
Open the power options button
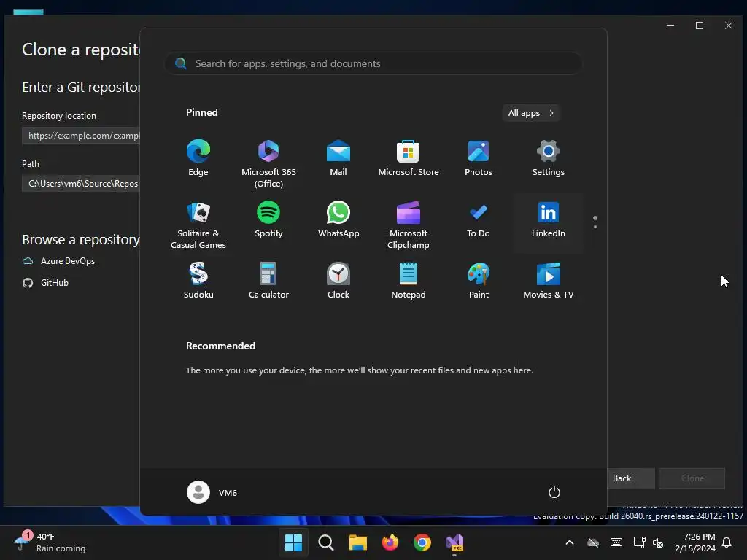(554, 492)
